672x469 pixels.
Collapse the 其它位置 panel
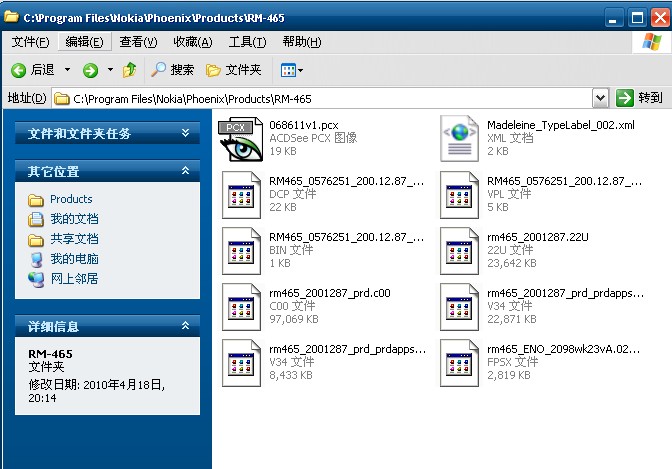tap(186, 171)
